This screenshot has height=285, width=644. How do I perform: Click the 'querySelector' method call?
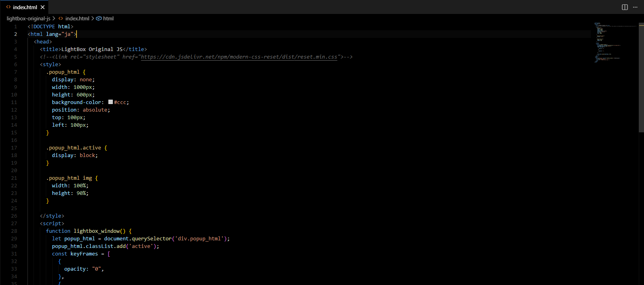pyautogui.click(x=152, y=239)
